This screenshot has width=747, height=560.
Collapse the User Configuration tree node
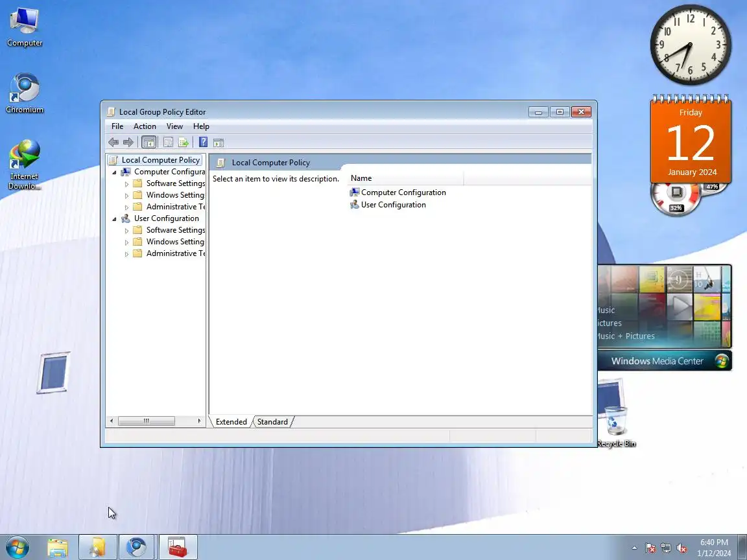click(114, 219)
